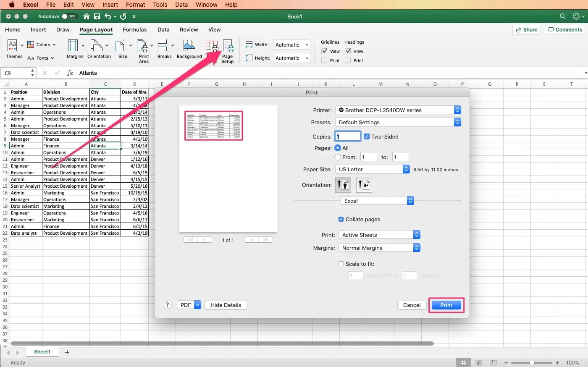The image size is (588, 367).
Task: Open the Presets dropdown
Action: pyautogui.click(x=398, y=122)
